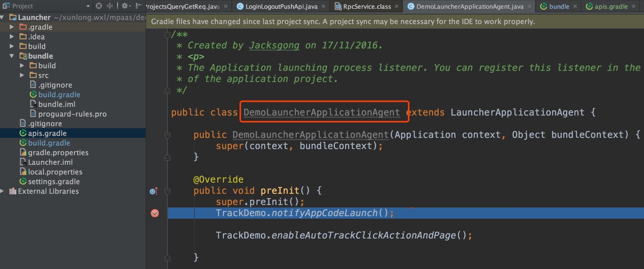Switch to DemoLauncherApplicationAgent.java tab
The width and height of the screenshot is (644, 269).
[x=469, y=6]
